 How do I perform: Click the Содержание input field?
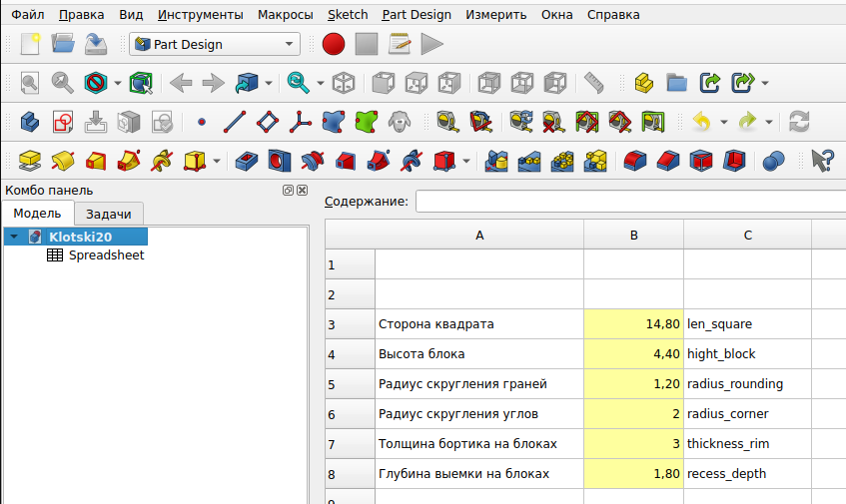tap(629, 202)
